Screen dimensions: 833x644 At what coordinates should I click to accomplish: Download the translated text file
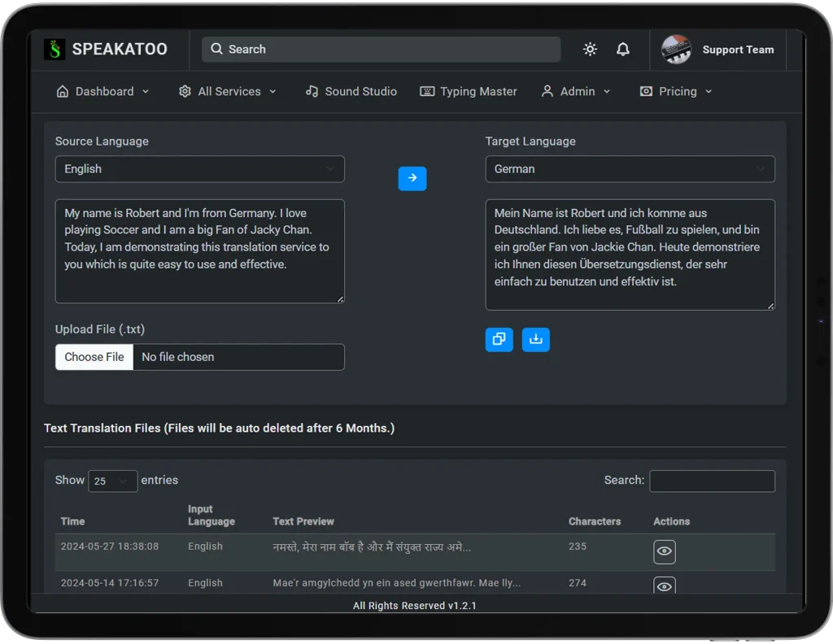pos(535,340)
